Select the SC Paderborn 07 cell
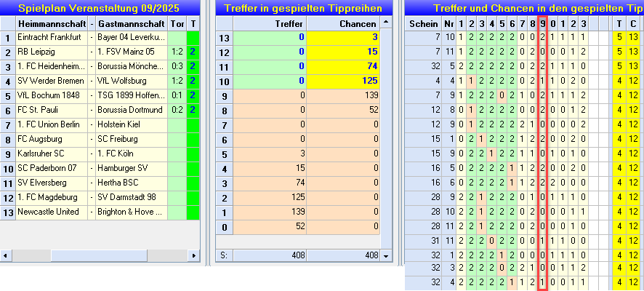The image size is (644, 291). tap(52, 169)
